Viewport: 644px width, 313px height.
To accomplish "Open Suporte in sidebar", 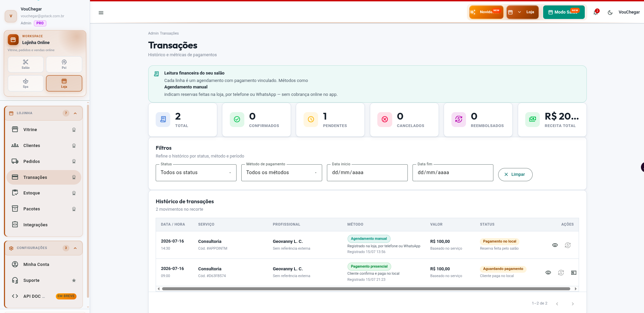I will coord(44,280).
